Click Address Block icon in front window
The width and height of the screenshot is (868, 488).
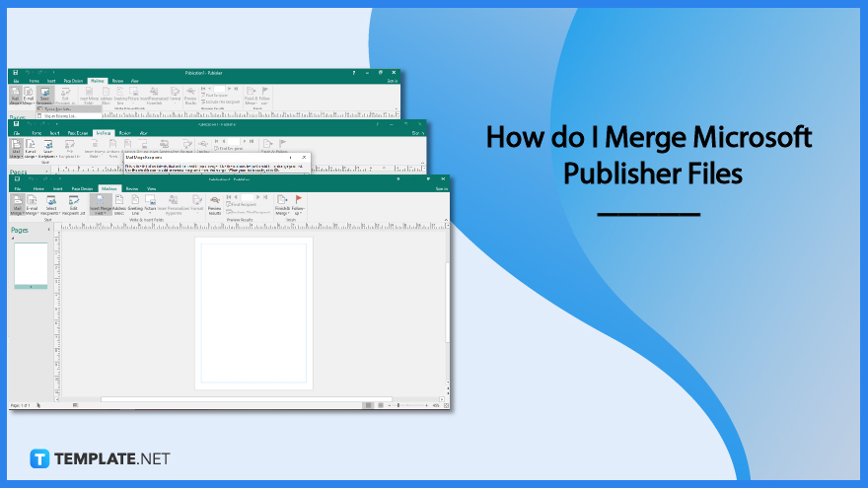coord(119,205)
